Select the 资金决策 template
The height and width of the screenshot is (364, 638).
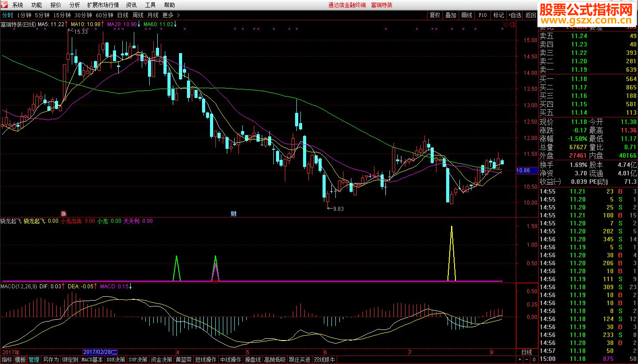tap(162, 360)
